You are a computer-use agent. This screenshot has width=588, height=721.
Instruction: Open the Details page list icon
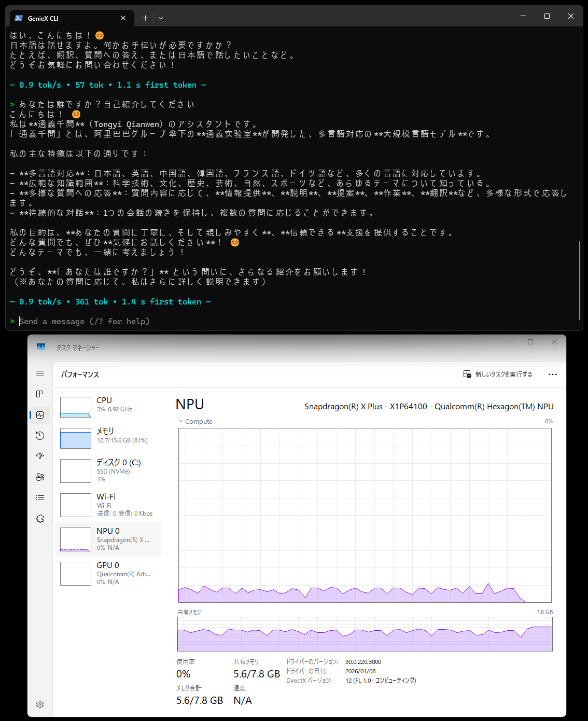tap(40, 498)
